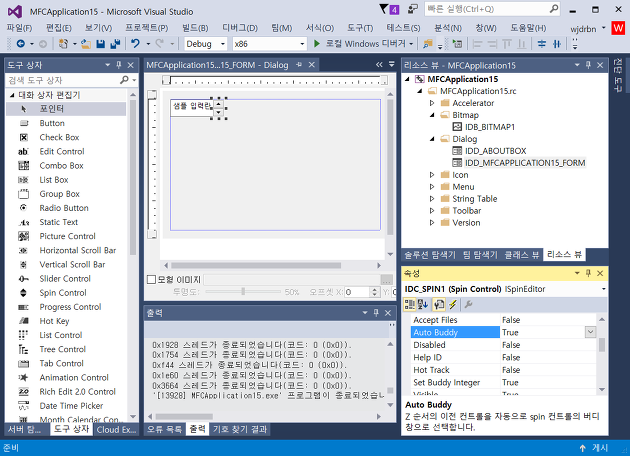
Task: Select the Hot Key tool
Action: click(x=54, y=321)
